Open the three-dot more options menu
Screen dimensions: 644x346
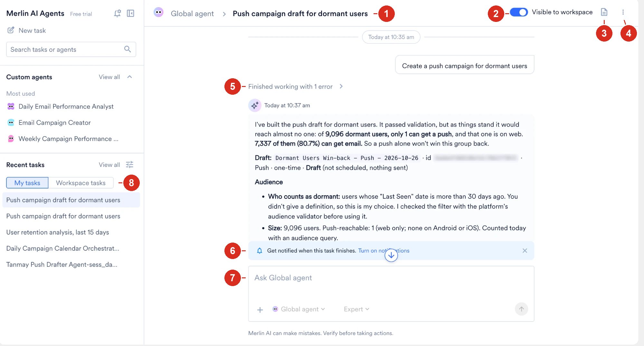[623, 12]
